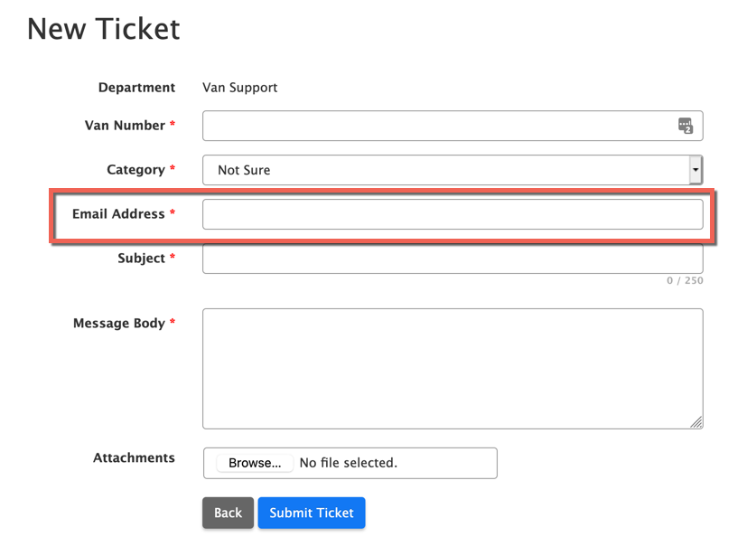Click the 'No file selected.' text
Image resolution: width=756 pixels, height=537 pixels.
(x=348, y=463)
